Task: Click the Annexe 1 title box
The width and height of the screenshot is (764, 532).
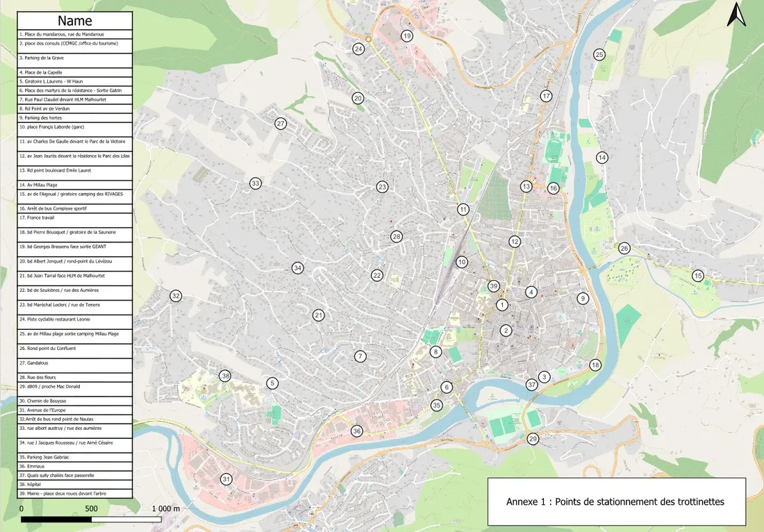Action: pos(617,501)
